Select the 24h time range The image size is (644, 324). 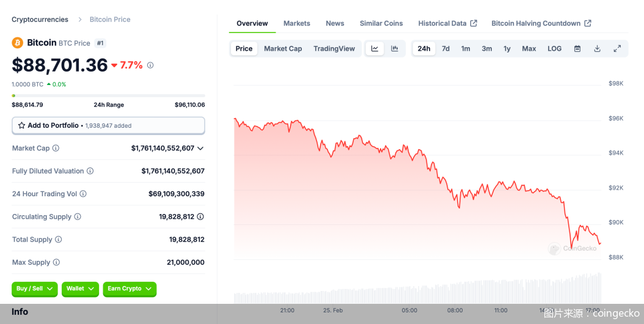(x=424, y=49)
